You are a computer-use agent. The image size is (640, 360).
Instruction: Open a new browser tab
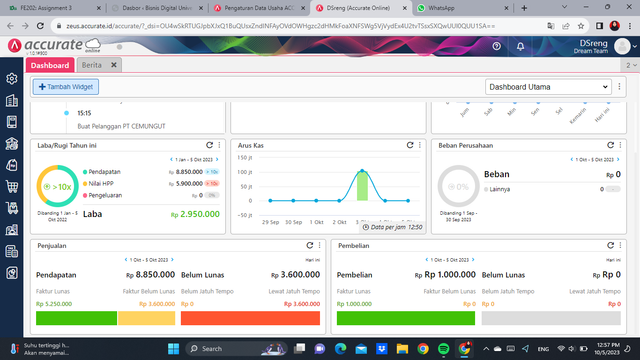[x=524, y=8]
